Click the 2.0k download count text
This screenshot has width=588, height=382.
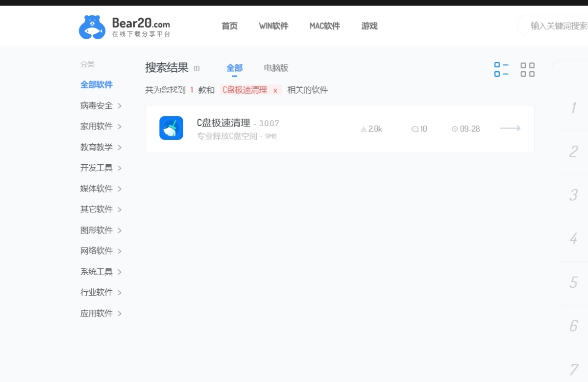point(375,129)
